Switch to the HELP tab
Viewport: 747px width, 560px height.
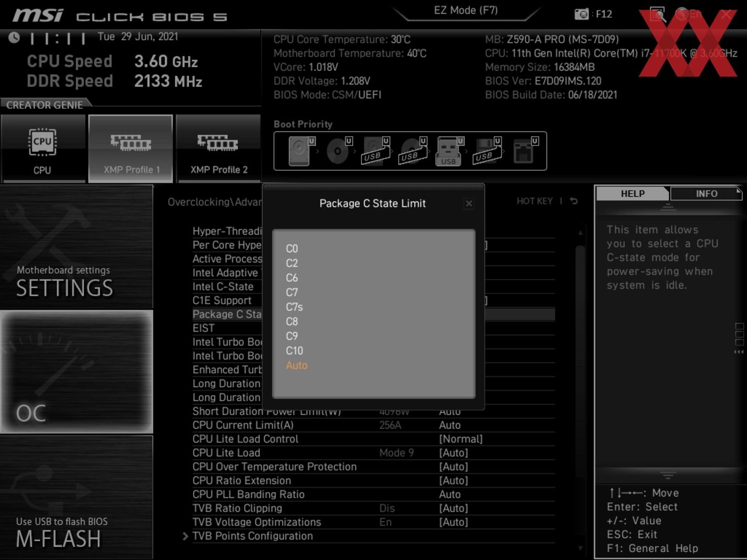click(632, 194)
